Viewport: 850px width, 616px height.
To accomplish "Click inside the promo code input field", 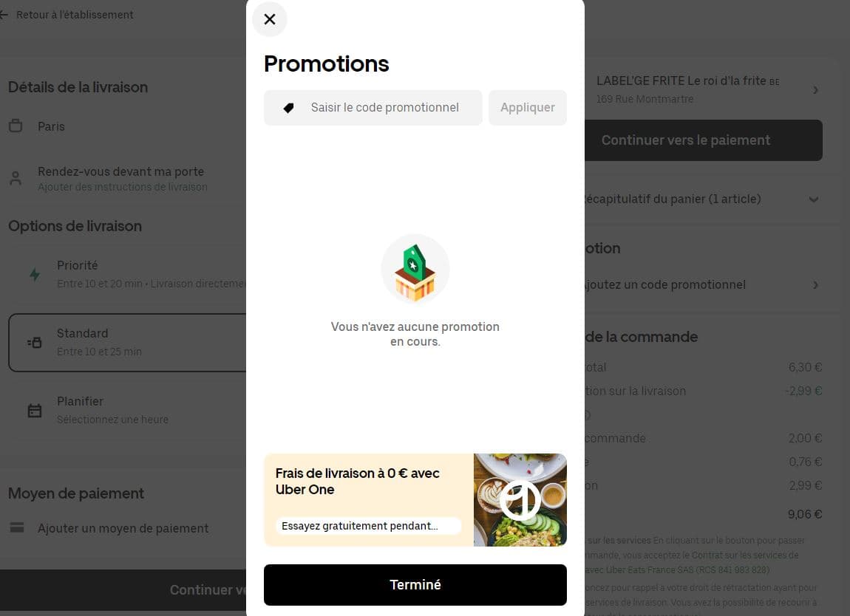I will pos(384,107).
